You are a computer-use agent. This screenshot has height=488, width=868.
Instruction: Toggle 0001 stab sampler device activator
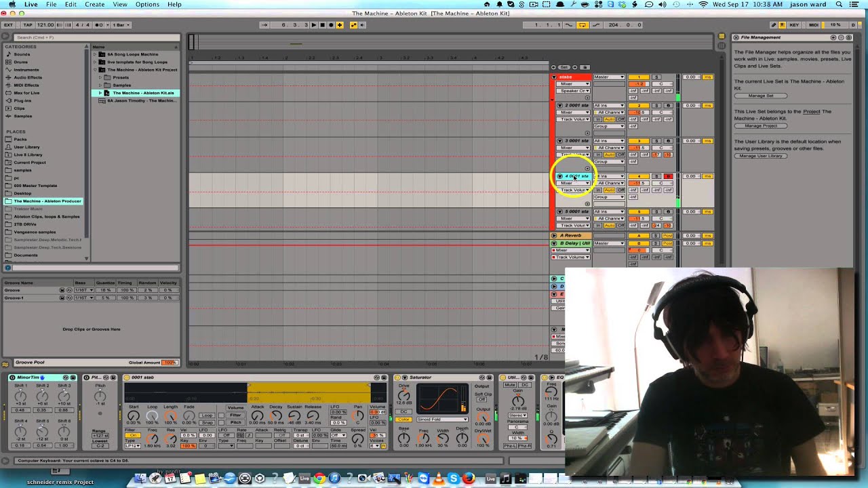pos(127,378)
